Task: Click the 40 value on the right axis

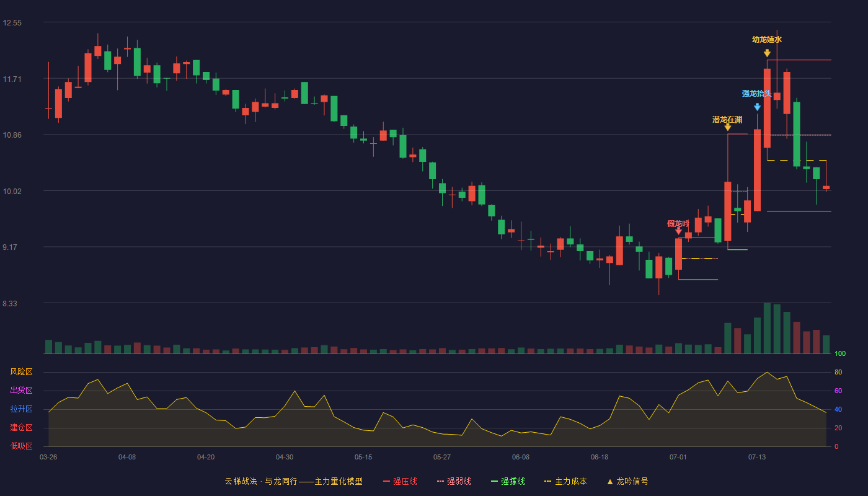Action: tap(838, 409)
